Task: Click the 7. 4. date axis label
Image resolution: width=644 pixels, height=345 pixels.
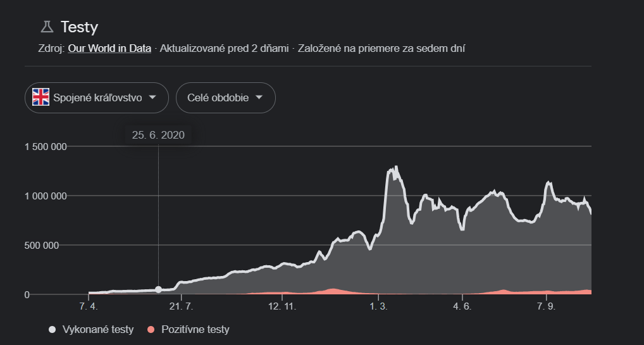Action: coord(89,307)
